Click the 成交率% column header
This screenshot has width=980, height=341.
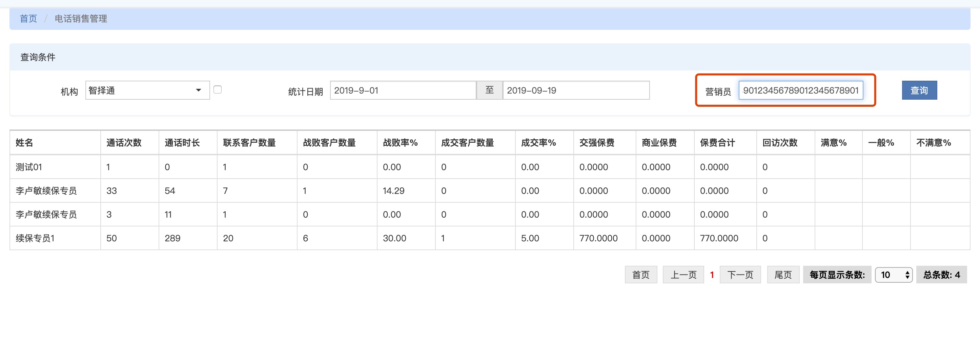(538, 143)
